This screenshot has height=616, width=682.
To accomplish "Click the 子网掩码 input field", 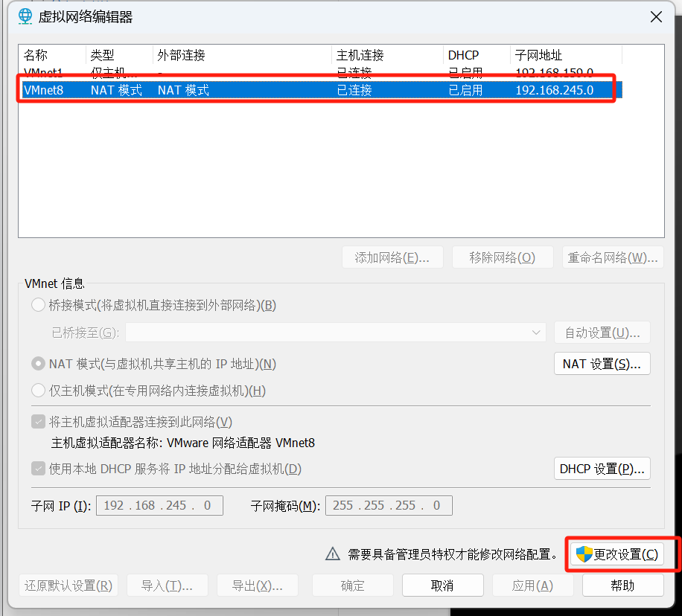I will [x=389, y=505].
